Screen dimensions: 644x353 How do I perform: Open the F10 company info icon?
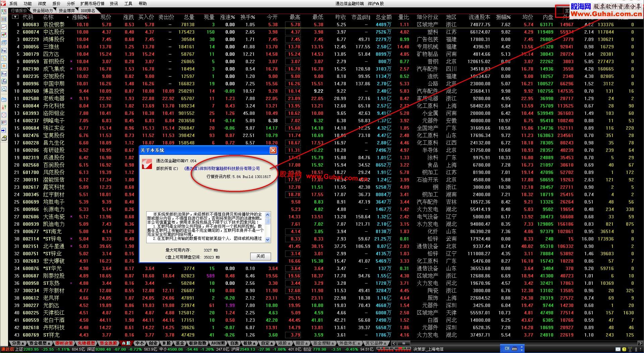pyautogui.click(x=4, y=50)
